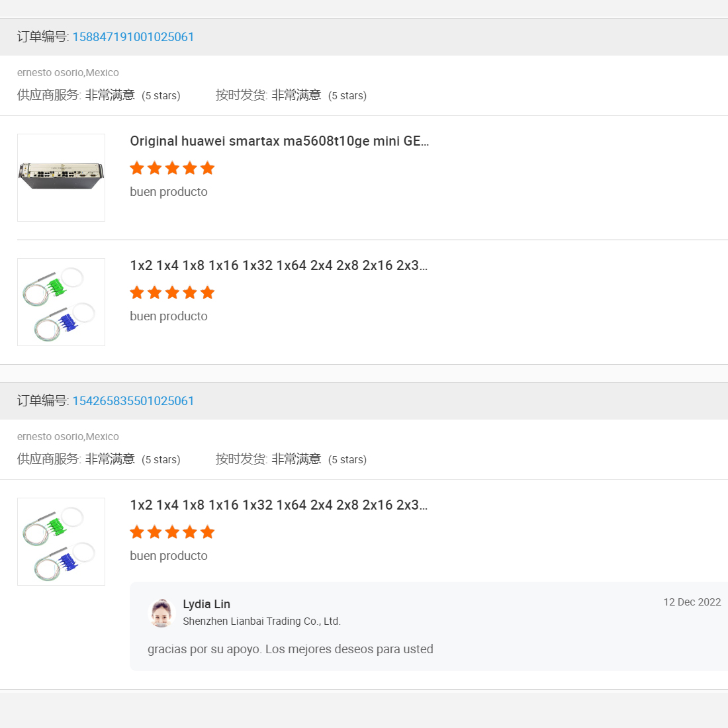
Task: Click the first star of the bottom order review
Action: [137, 531]
